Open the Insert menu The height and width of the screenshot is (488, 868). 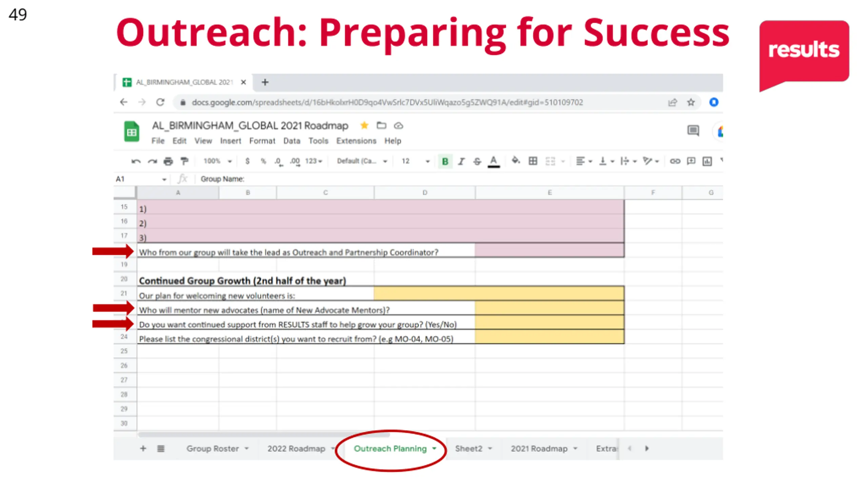pyautogui.click(x=231, y=141)
